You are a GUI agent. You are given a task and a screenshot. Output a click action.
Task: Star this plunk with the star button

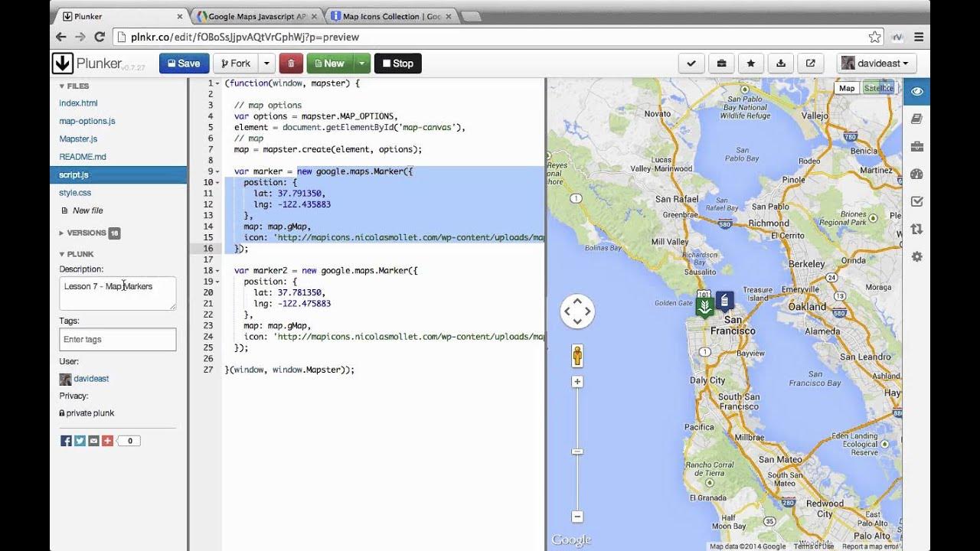751,64
